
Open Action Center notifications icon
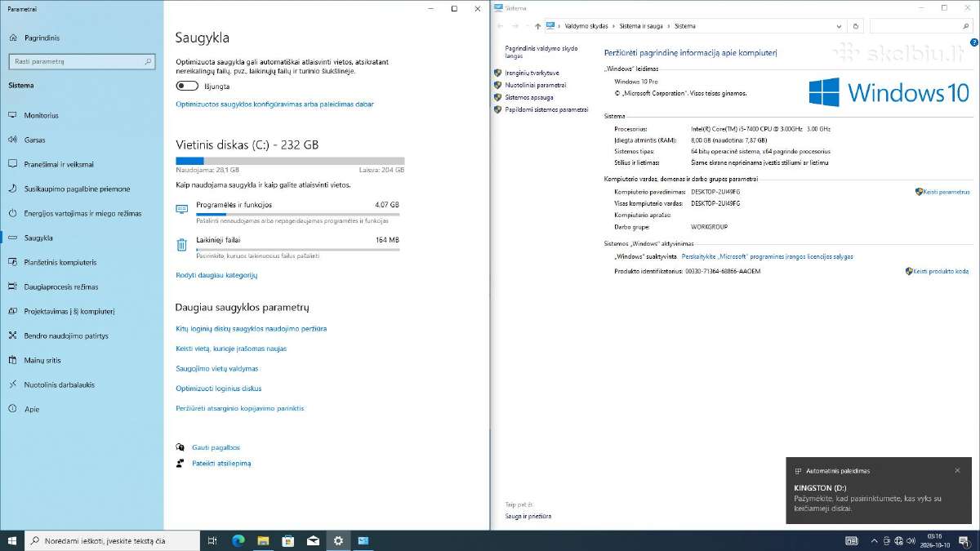(x=965, y=540)
